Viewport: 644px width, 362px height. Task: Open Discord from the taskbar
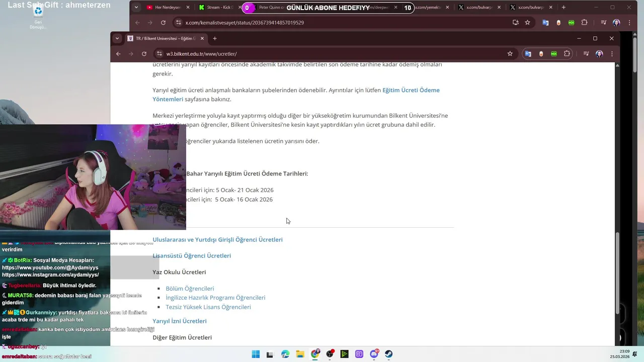tap(374, 354)
